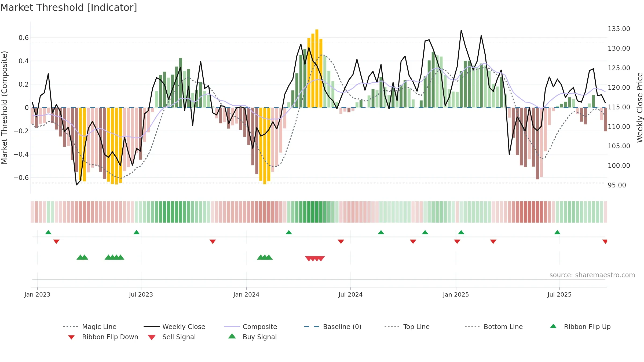Image resolution: width=644 pixels, height=362 pixels.
Task: Click the Weekly Close Price axis title
Action: click(640, 107)
